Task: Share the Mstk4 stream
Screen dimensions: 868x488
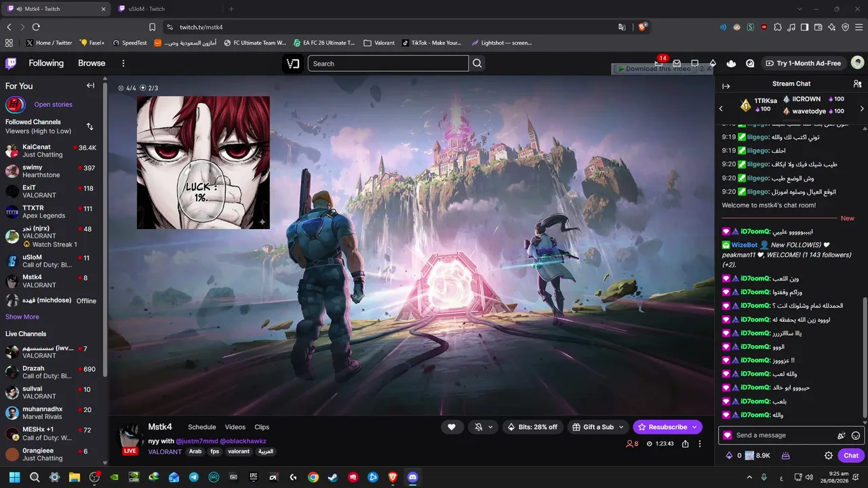Action: [686, 444]
